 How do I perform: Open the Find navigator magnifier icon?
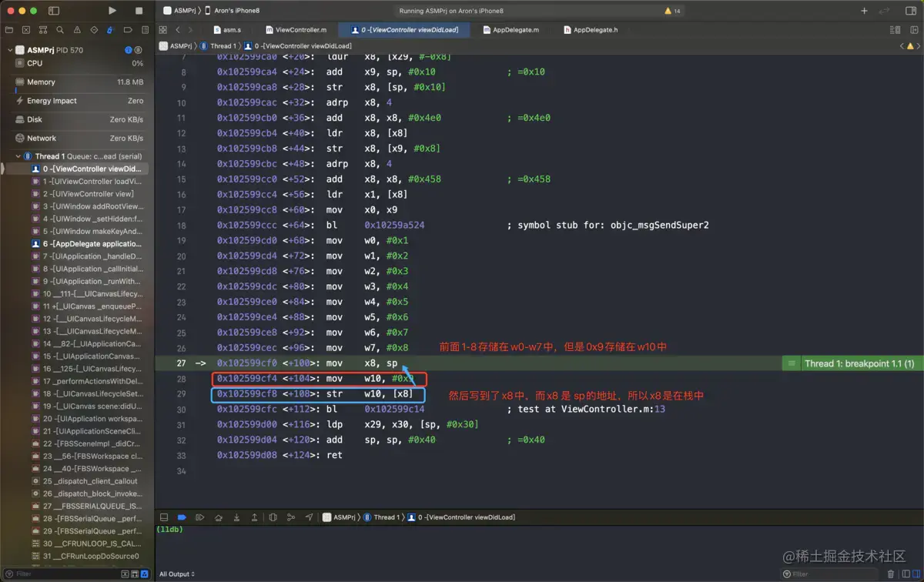pyautogui.click(x=60, y=30)
